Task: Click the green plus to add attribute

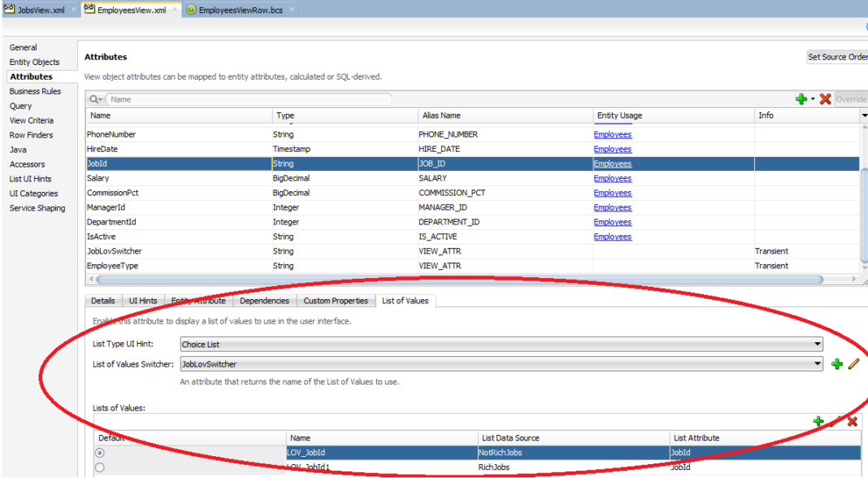Action: (801, 98)
